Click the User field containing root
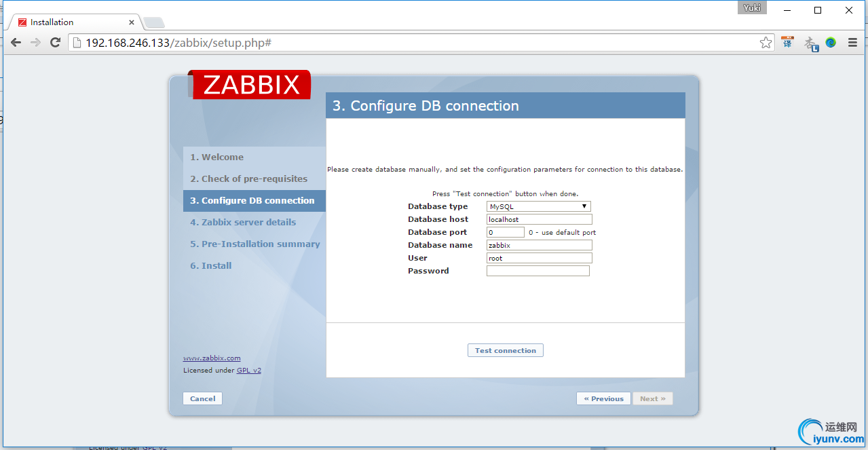Screen dimensions: 868x450 [540, 258]
